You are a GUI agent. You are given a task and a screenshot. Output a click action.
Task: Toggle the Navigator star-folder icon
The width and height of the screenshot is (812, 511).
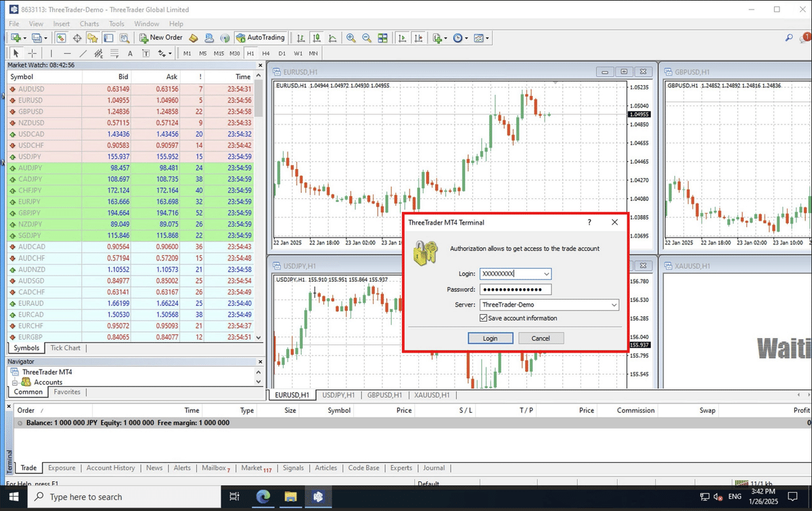[x=93, y=38]
